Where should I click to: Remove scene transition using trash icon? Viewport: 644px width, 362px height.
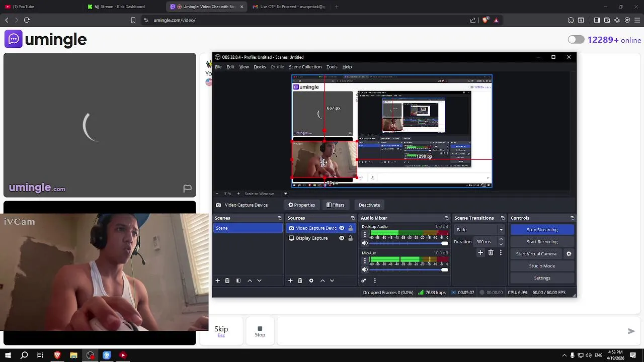pos(491,252)
